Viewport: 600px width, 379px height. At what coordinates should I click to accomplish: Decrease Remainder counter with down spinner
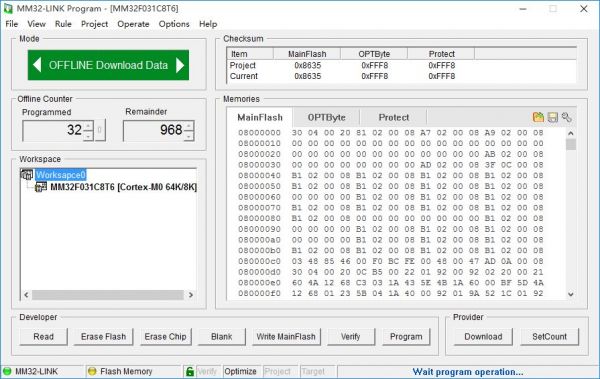189,136
